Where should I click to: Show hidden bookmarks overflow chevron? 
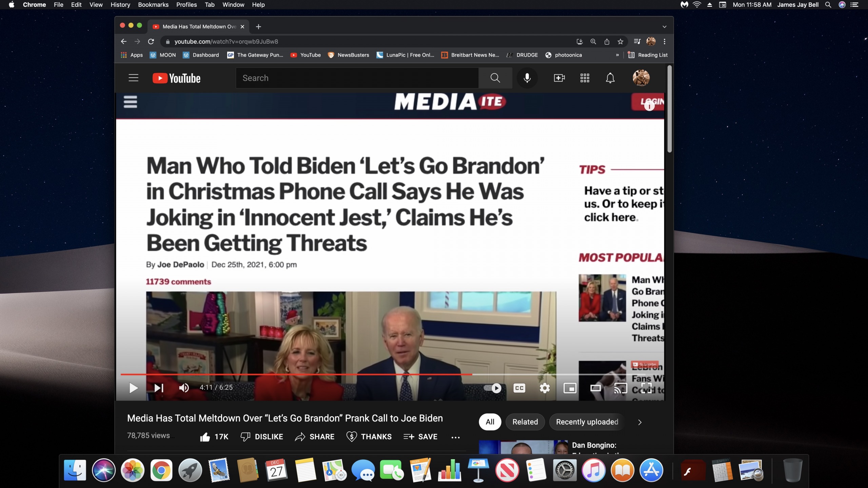[x=617, y=55]
